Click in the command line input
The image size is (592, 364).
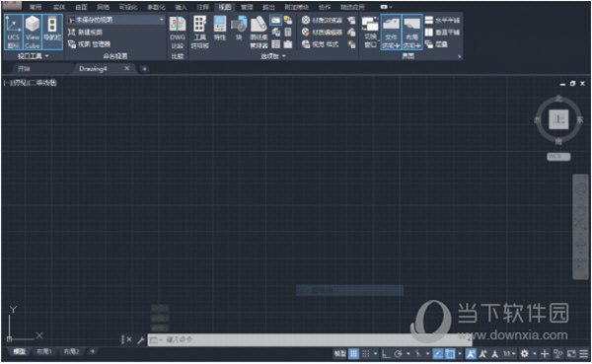(x=310, y=340)
